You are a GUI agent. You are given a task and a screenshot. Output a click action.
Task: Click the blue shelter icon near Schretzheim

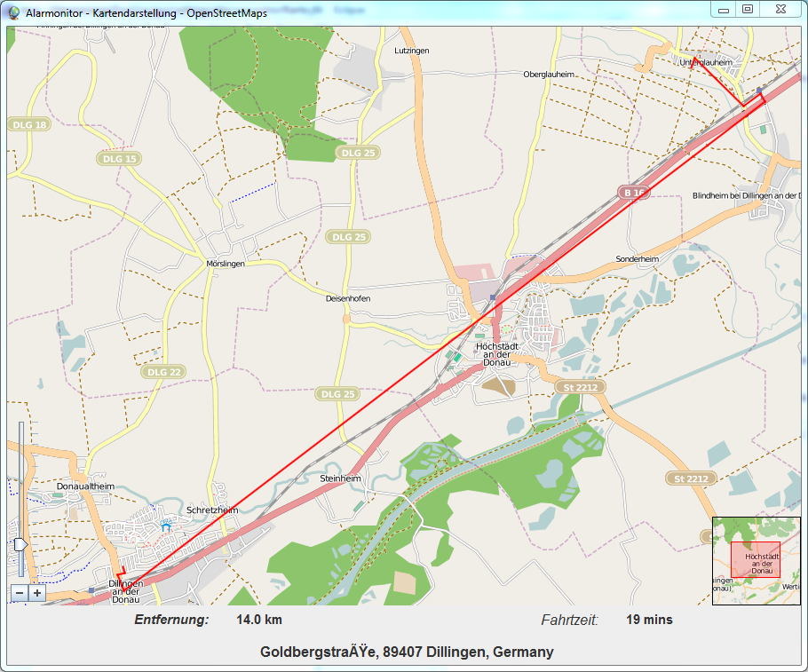tap(165, 526)
